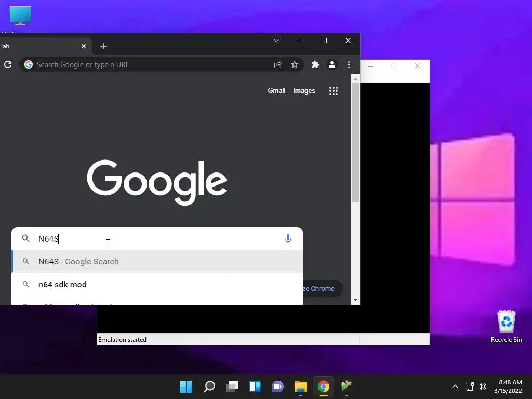
Task: Close the Chrome window
Action: pos(348,41)
